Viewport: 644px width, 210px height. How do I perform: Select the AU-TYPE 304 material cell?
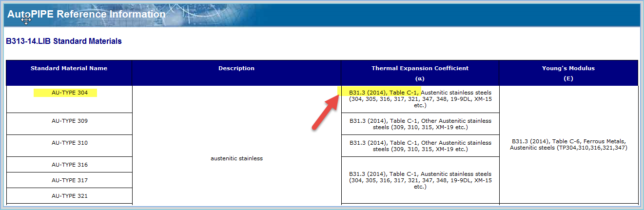tap(69, 99)
